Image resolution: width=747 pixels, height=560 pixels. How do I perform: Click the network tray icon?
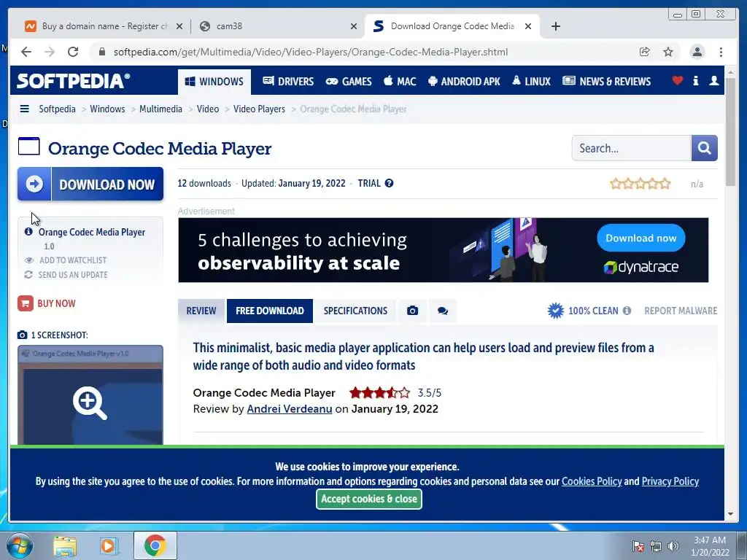tap(656, 546)
